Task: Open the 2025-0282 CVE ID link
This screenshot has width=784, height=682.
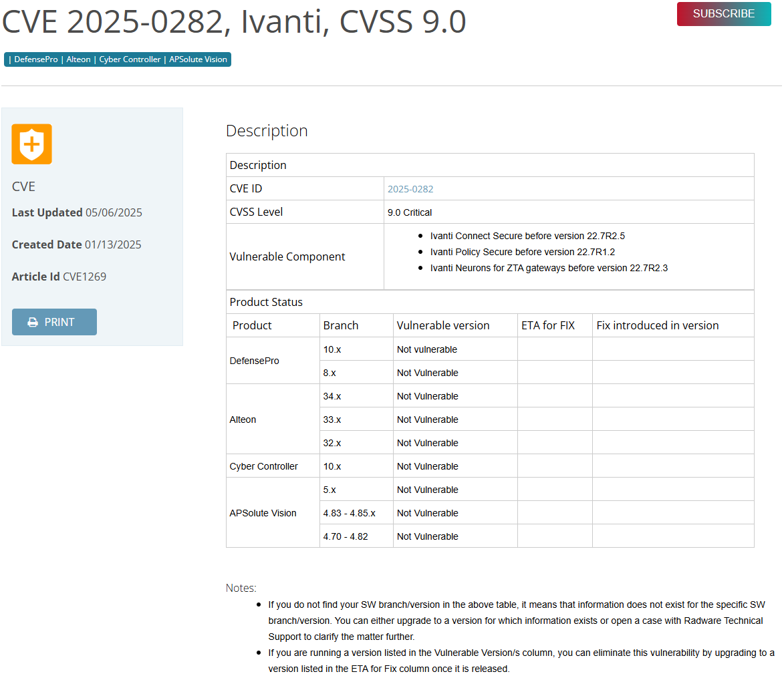Action: [410, 189]
